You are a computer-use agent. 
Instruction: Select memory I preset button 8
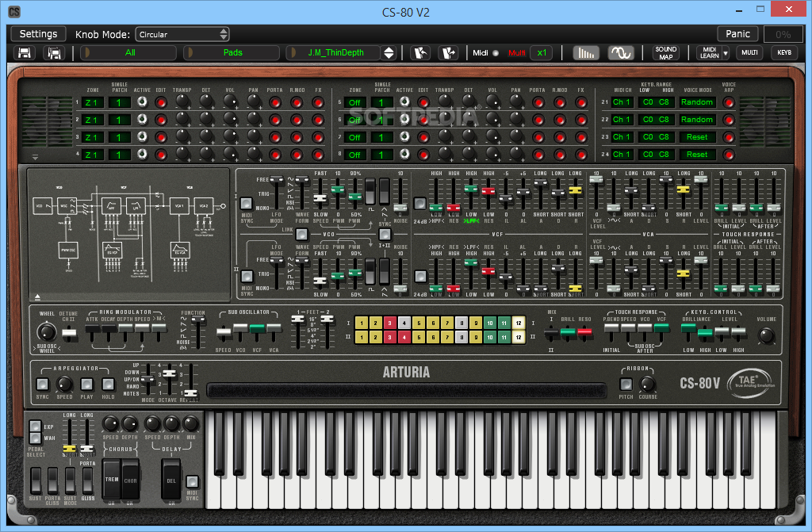[462, 323]
